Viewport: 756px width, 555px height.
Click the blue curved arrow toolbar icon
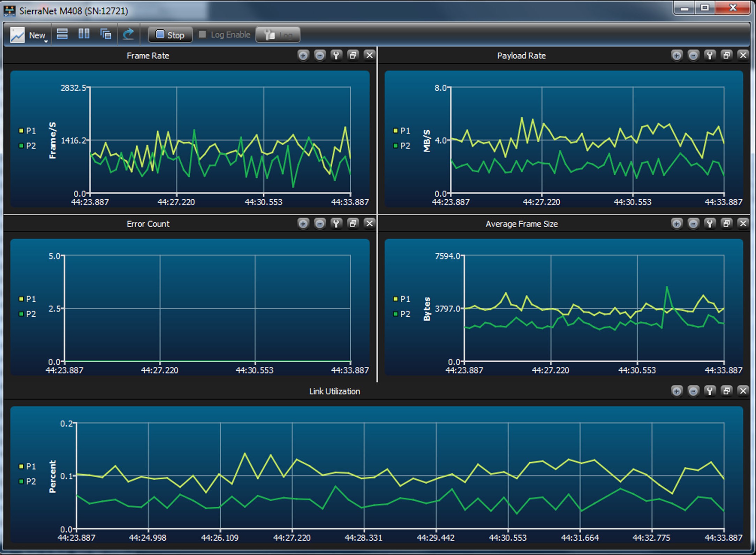click(128, 34)
